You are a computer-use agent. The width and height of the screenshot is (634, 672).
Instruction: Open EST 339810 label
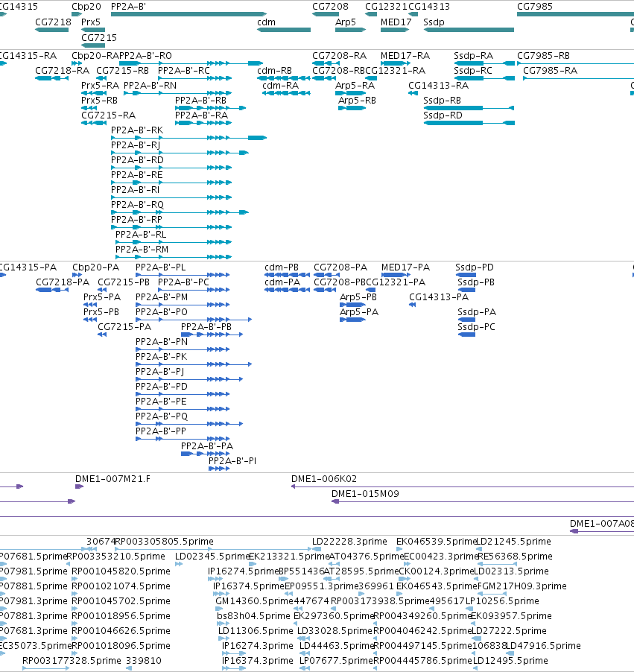point(144,660)
